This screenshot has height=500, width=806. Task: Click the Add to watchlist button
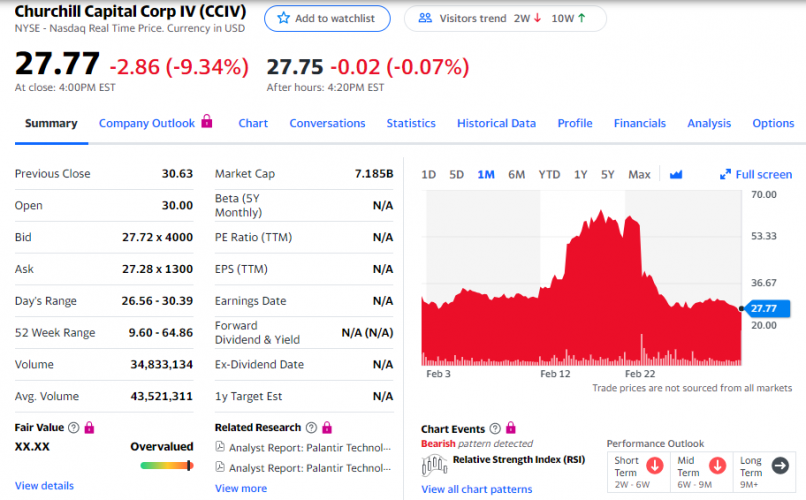(x=327, y=18)
